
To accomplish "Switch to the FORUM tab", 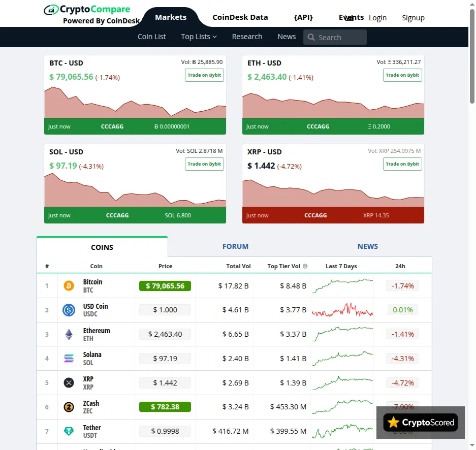I will pos(235,246).
